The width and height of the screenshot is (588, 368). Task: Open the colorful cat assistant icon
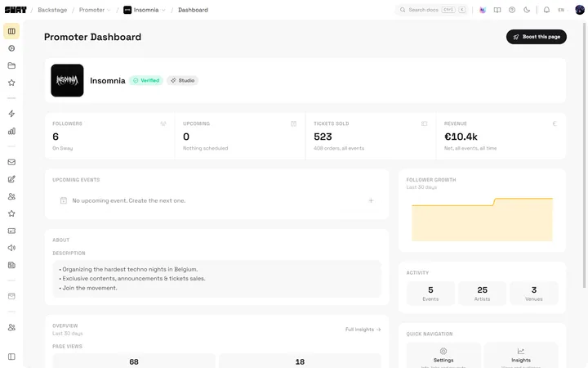click(483, 10)
